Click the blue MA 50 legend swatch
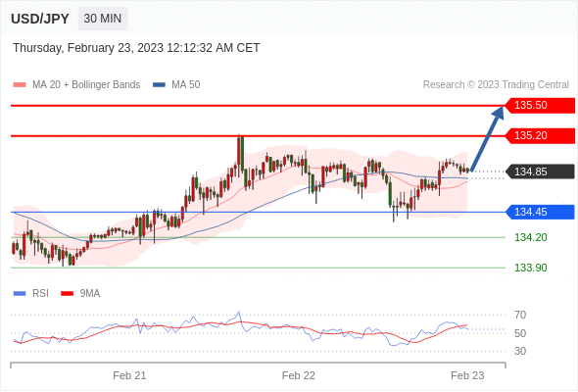 coord(159,85)
